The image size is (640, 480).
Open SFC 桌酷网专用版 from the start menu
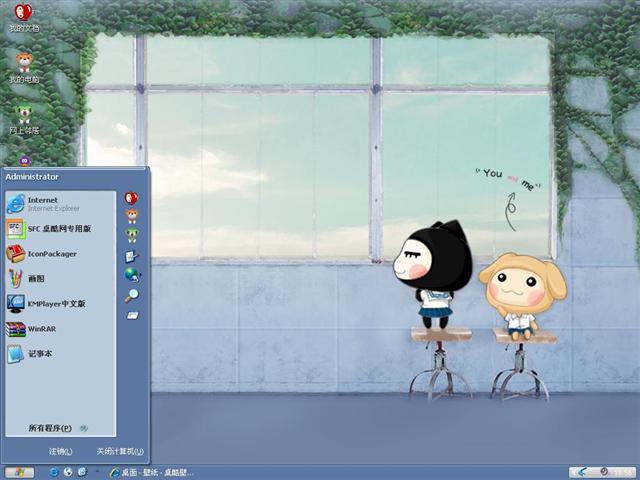[60, 229]
